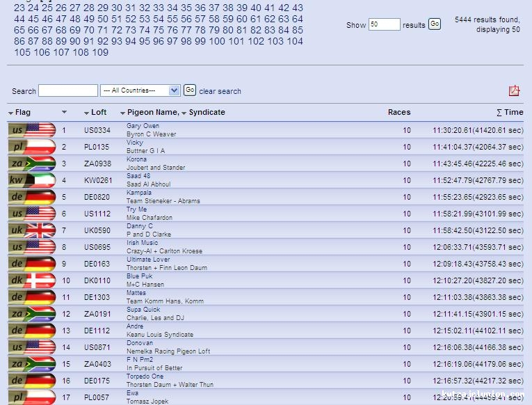Click the Kuwait flag for Saad 48

[x=32, y=180]
